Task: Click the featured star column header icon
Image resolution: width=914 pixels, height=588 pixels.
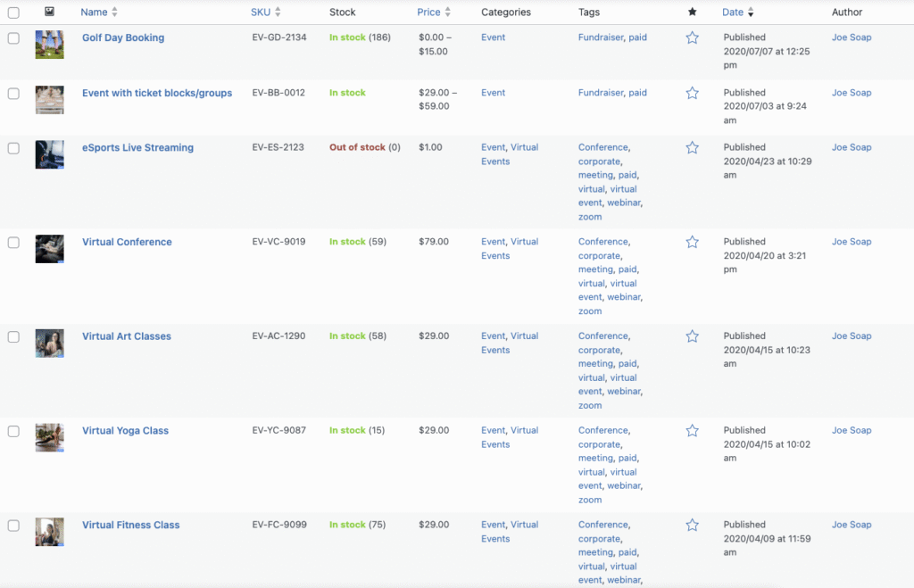Action: point(692,12)
